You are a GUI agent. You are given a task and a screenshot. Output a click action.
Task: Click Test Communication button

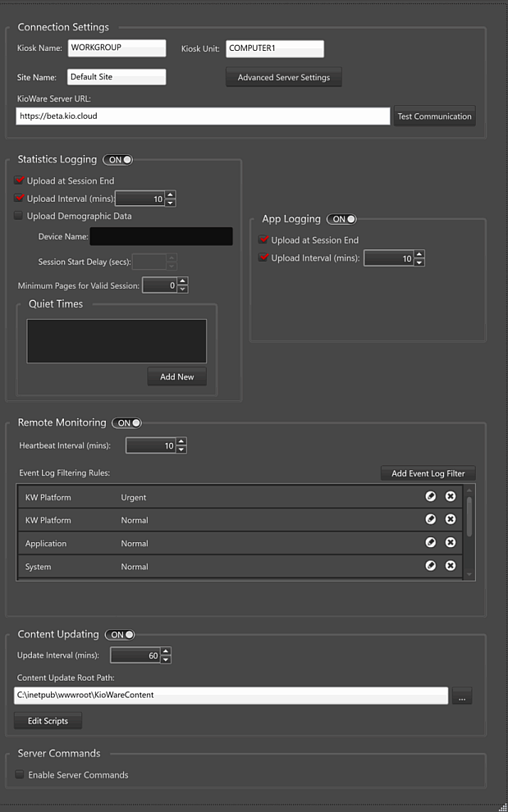tap(434, 116)
